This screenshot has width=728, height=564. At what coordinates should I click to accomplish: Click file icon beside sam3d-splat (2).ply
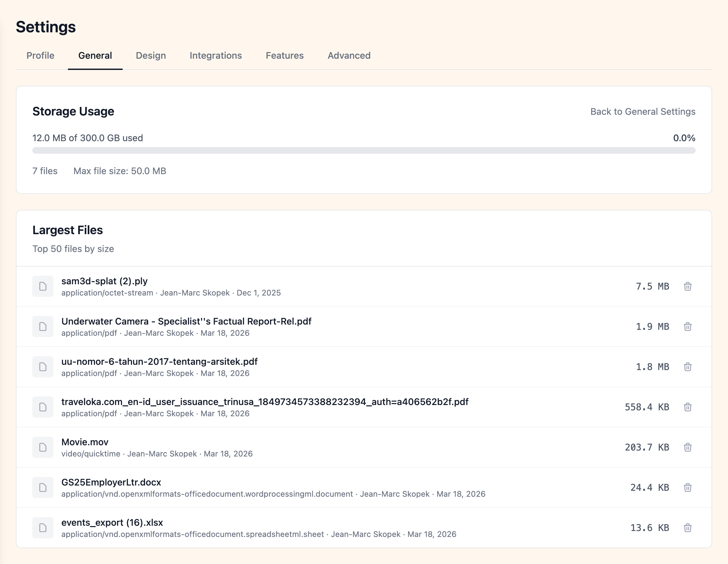click(43, 286)
